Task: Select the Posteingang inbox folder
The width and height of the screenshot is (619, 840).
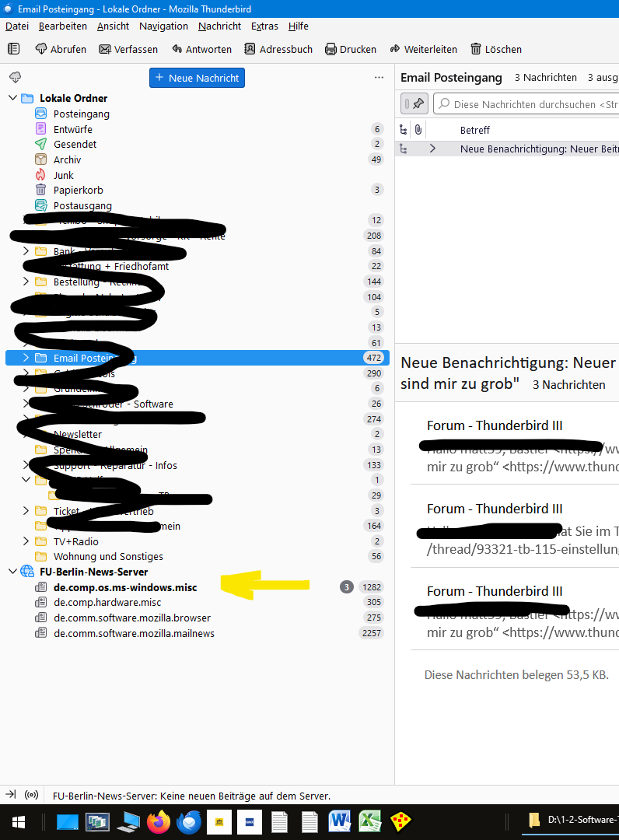Action: (197, 114)
